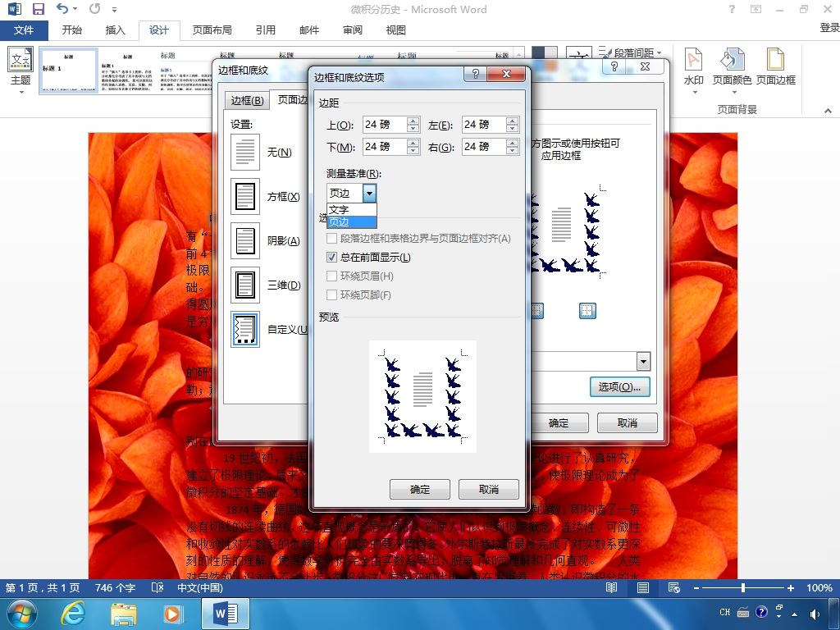
Task: Click the Watermark (水印) icon
Action: (694, 59)
